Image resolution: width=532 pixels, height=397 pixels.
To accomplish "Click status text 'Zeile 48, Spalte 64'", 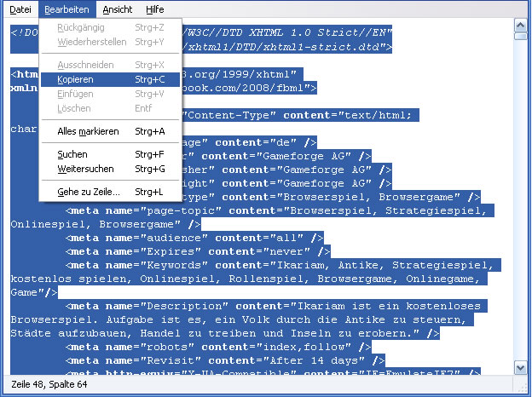I will 49,384.
